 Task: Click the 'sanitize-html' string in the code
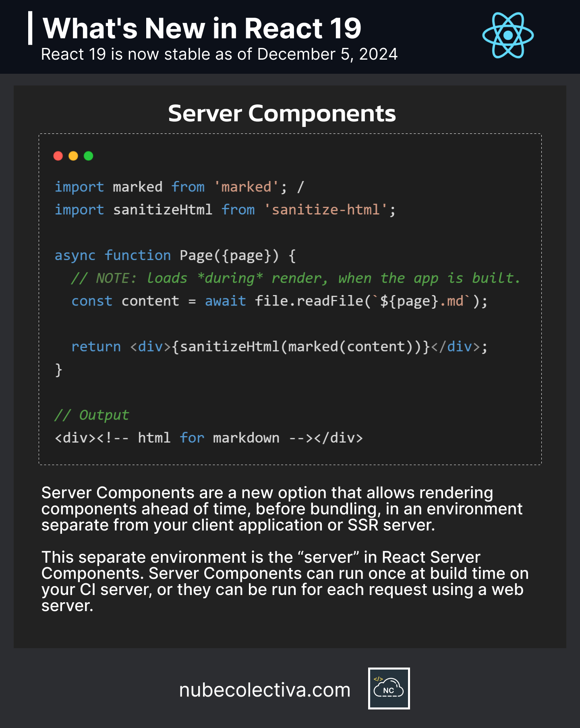tap(326, 210)
